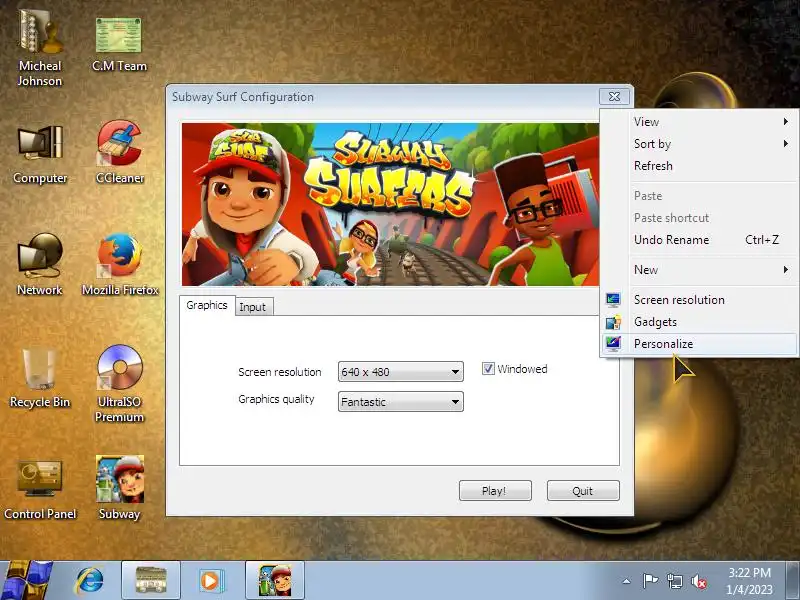
Task: Select Screen resolution in context menu
Action: coord(699,299)
